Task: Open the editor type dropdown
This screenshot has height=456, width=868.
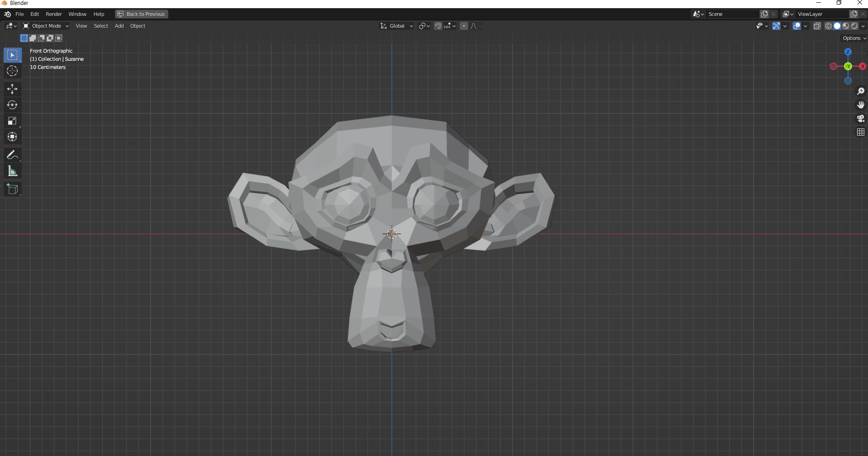Action: (x=11, y=26)
